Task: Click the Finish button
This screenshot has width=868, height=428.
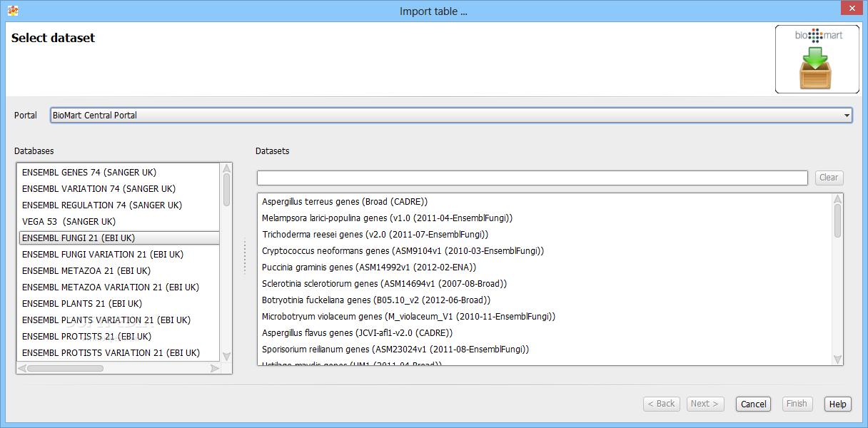Action: pos(797,404)
